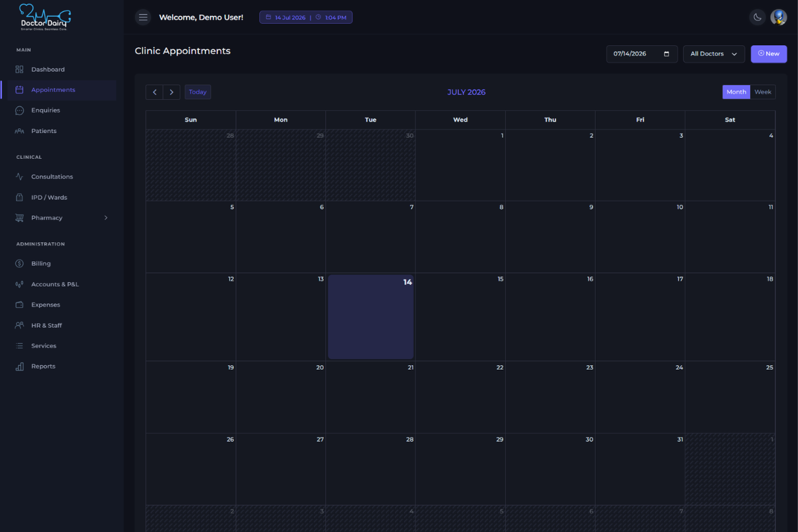Go to previous month arrow
The height and width of the screenshot is (532, 798).
point(154,92)
